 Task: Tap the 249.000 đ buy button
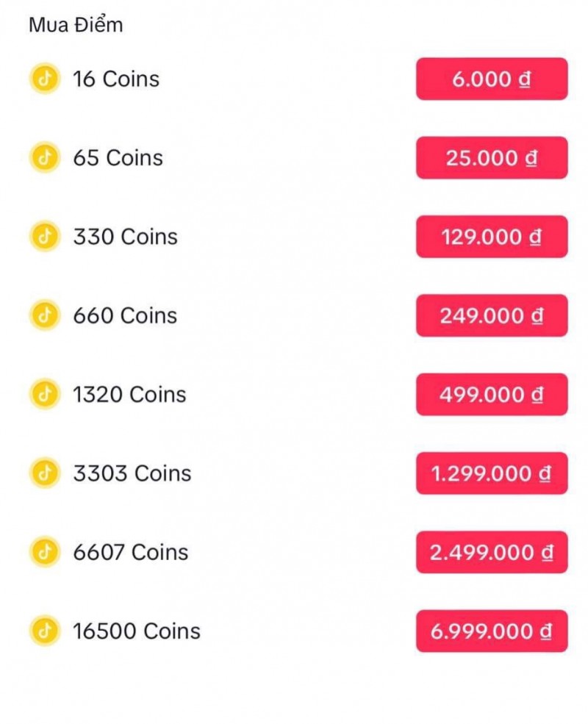[492, 315]
